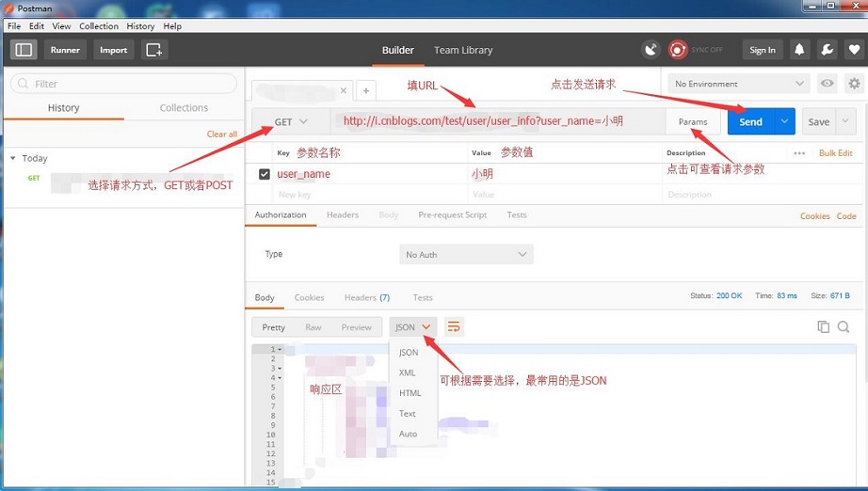Viewport: 868px width, 491px height.
Task: Search within response icon
Action: 844,326
